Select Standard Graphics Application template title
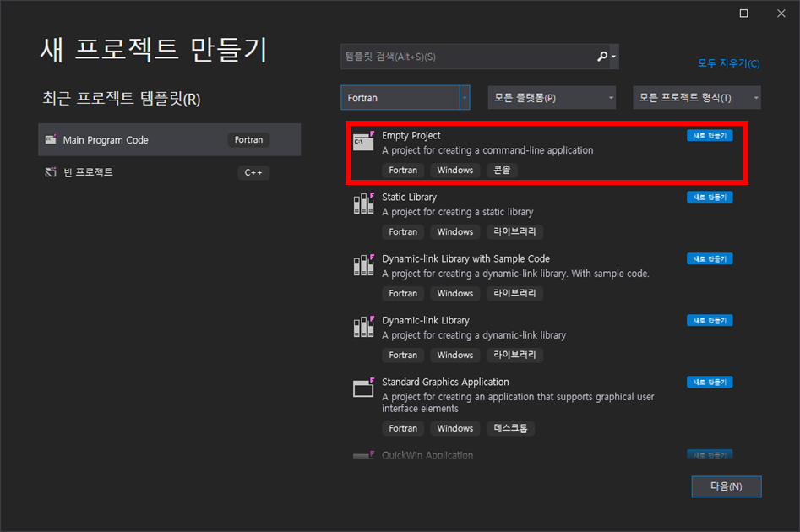Viewport: 800px width, 532px height. point(445,382)
